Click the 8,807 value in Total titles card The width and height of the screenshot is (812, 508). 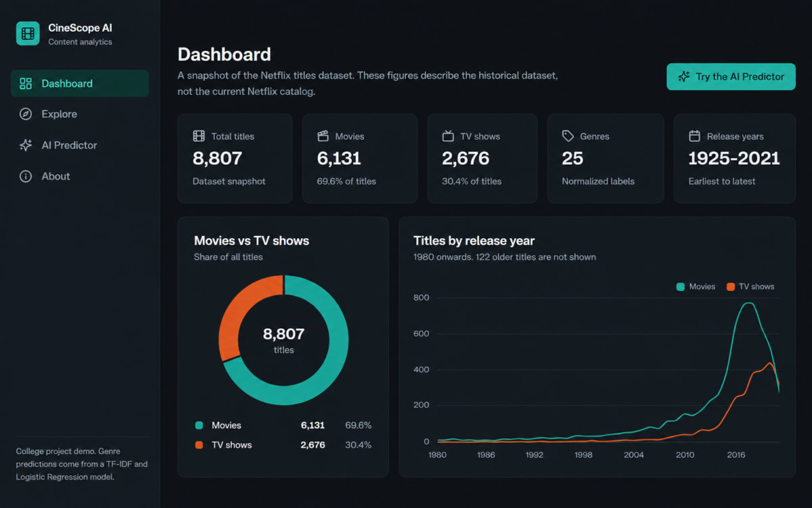click(x=217, y=158)
